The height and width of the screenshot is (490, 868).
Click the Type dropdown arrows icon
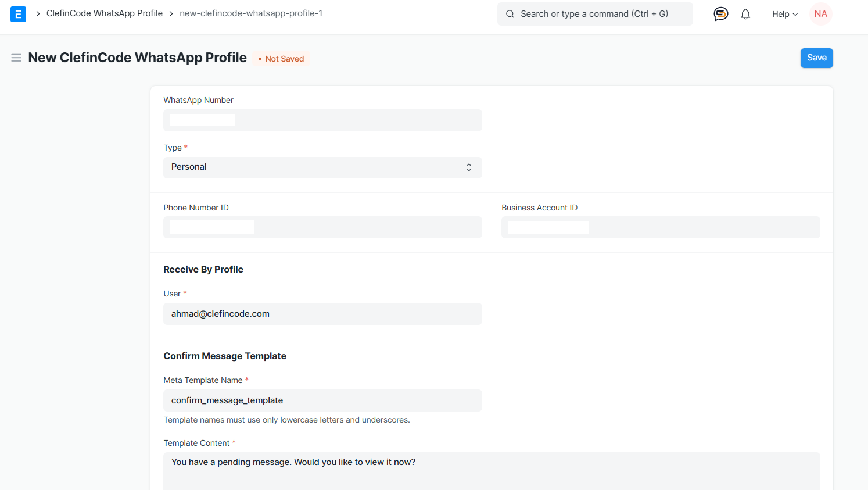pos(469,167)
